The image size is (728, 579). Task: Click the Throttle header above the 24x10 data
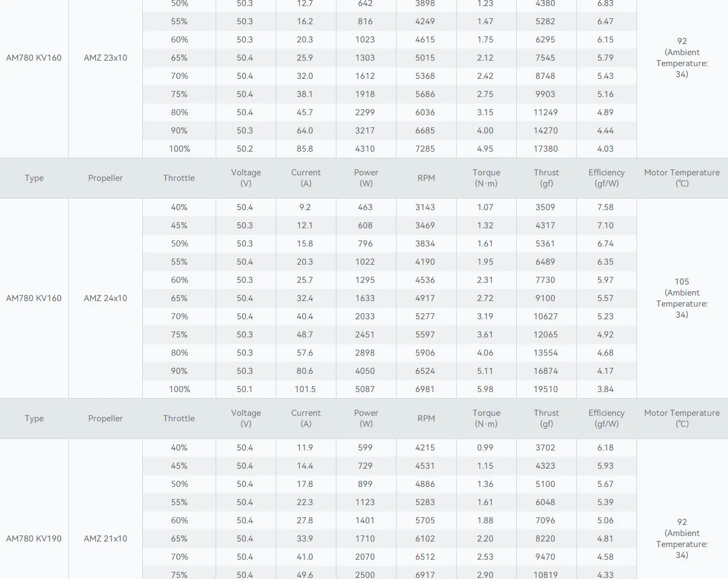pos(179,178)
